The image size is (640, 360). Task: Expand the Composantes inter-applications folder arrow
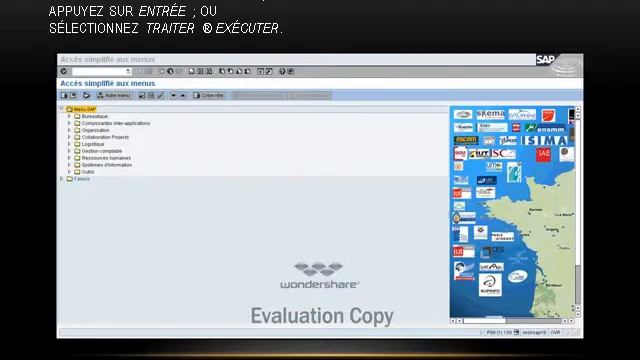coord(69,123)
